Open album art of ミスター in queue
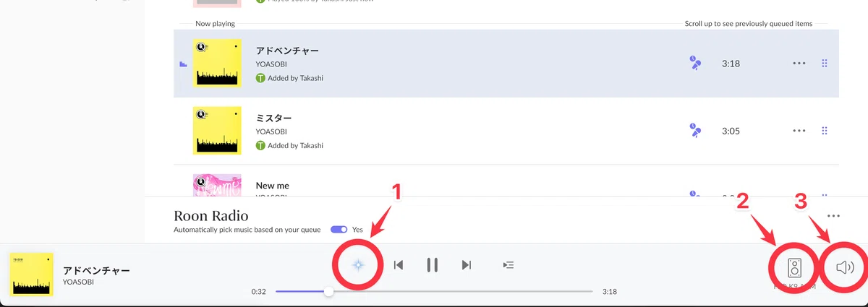The width and height of the screenshot is (868, 307). [217, 131]
